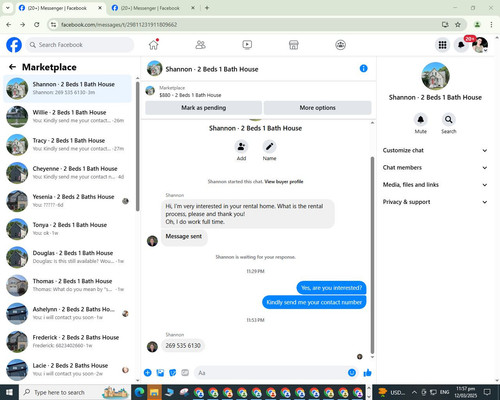This screenshot has height=400, width=500.
Task: Open the account profile picture menu
Action: pos(480,45)
